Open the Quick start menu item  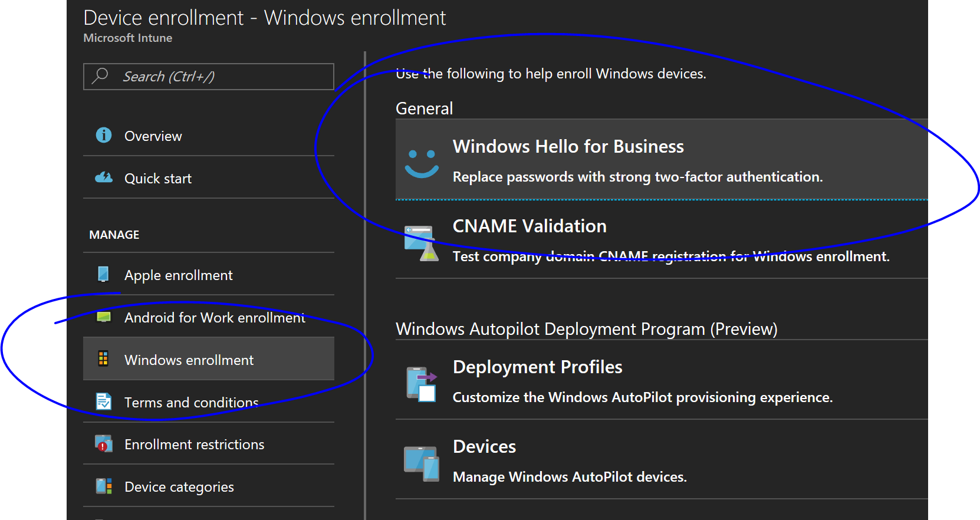point(209,178)
